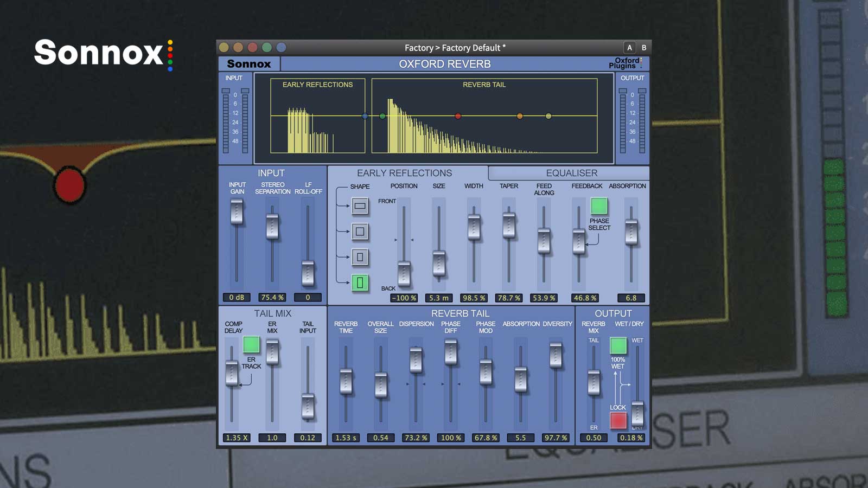Viewport: 868px width, 488px height.
Task: Click the Phase Mod value 67.8 %
Action: (486, 438)
